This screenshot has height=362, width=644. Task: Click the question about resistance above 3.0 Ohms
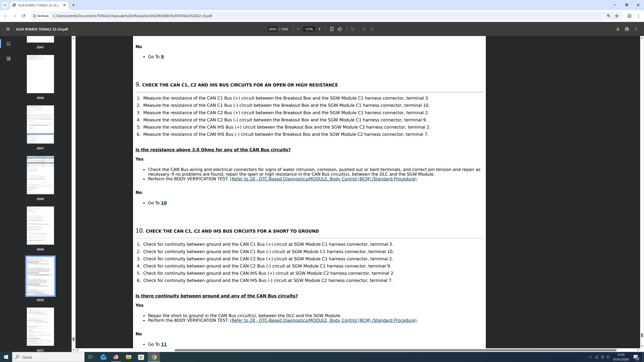coord(213,150)
